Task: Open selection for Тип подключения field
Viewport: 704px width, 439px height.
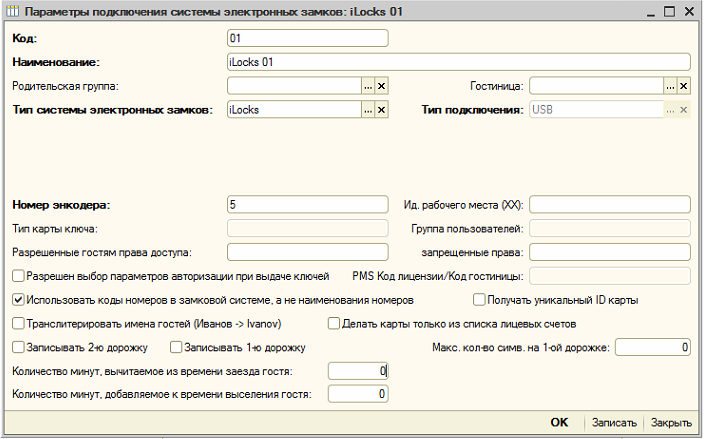Action: (x=670, y=110)
